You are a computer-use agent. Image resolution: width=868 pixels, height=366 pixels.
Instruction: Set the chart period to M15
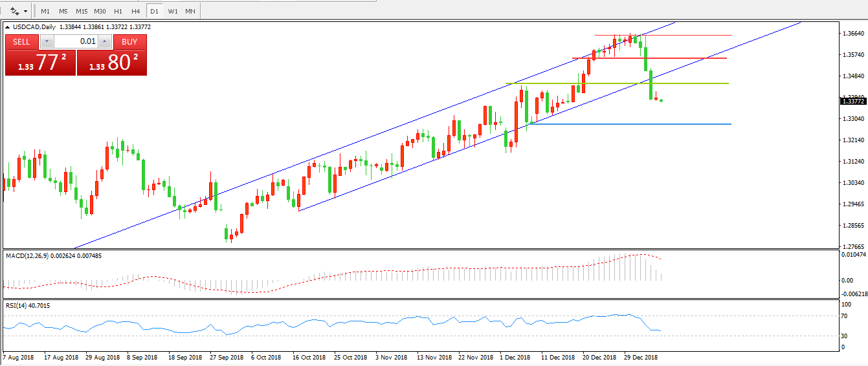82,11
